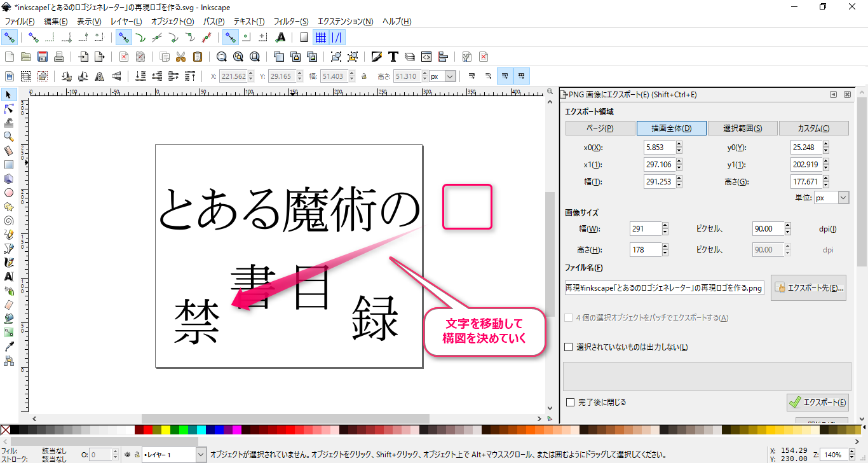Toggle current layer lock icon
The height and width of the screenshot is (463, 868).
[136, 455]
